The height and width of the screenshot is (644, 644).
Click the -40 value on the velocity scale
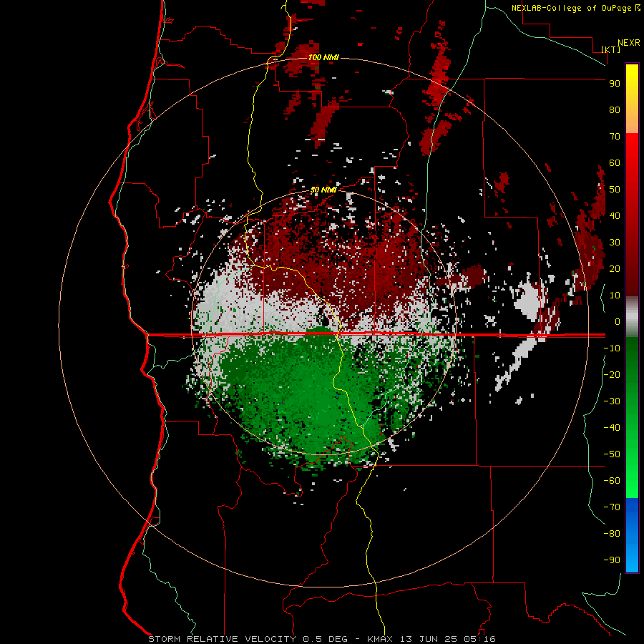pos(612,428)
